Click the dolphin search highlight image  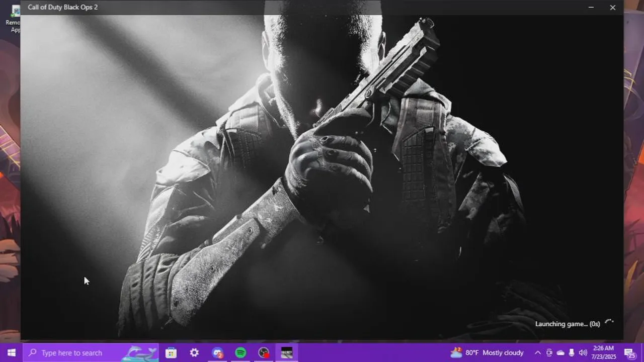pos(140,352)
